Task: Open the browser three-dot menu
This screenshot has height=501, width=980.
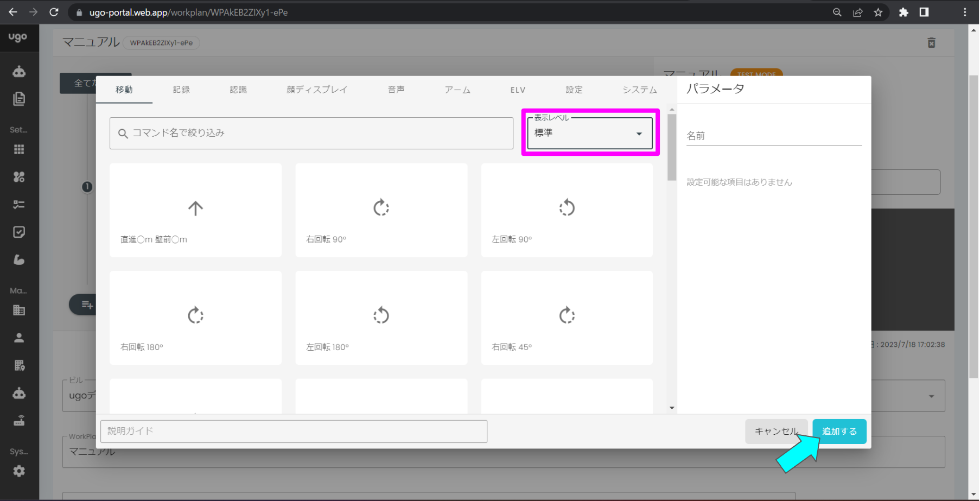Action: 965,12
